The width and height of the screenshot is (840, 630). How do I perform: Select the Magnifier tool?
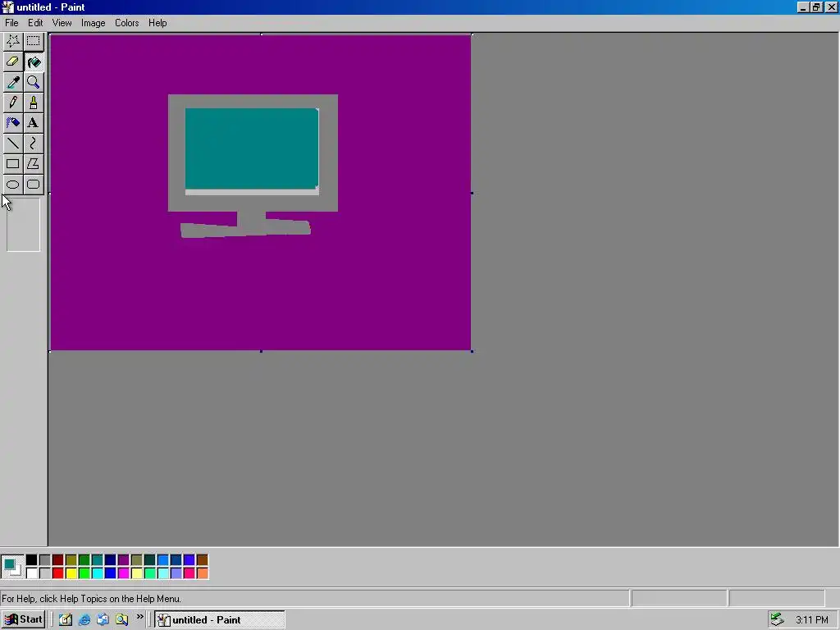pyautogui.click(x=33, y=82)
